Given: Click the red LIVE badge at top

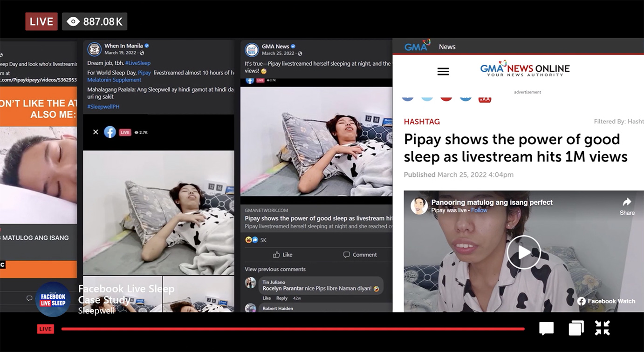Looking at the screenshot, I should 41,21.
